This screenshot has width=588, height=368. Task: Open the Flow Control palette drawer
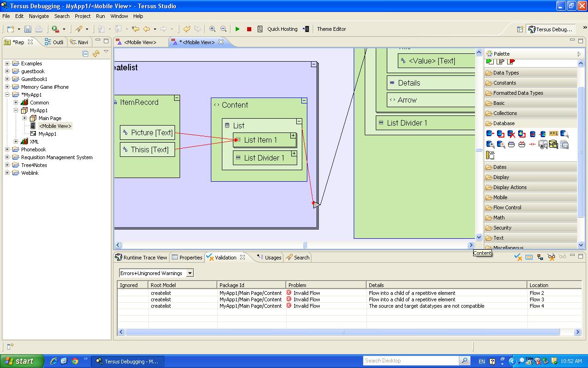tap(507, 207)
